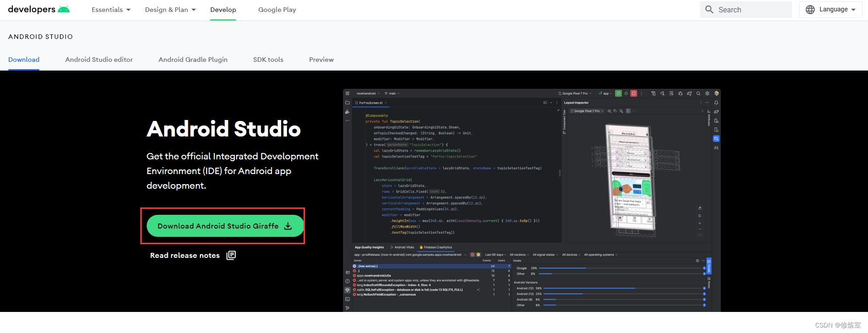The height and width of the screenshot is (333, 868).
Task: Open the All operating systems dropdown
Action: point(601,255)
